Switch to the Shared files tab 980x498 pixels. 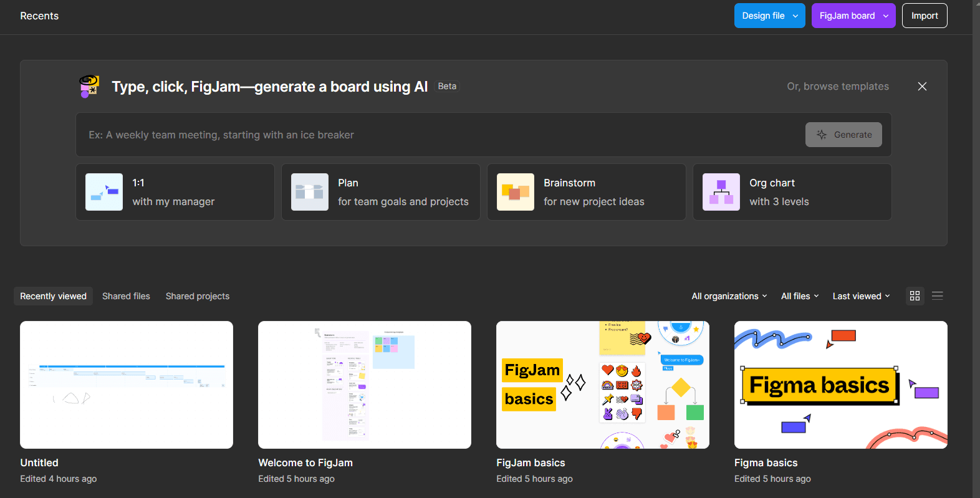[126, 296]
